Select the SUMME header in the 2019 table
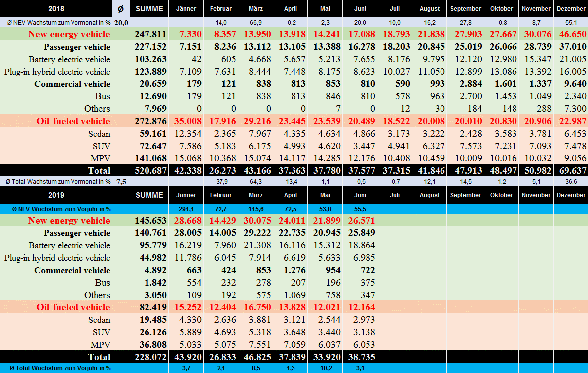Image resolution: width=588 pixels, height=373 pixels. (149, 195)
